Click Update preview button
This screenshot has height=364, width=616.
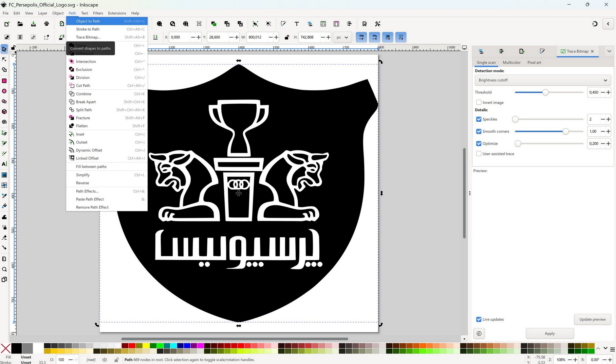pyautogui.click(x=592, y=319)
